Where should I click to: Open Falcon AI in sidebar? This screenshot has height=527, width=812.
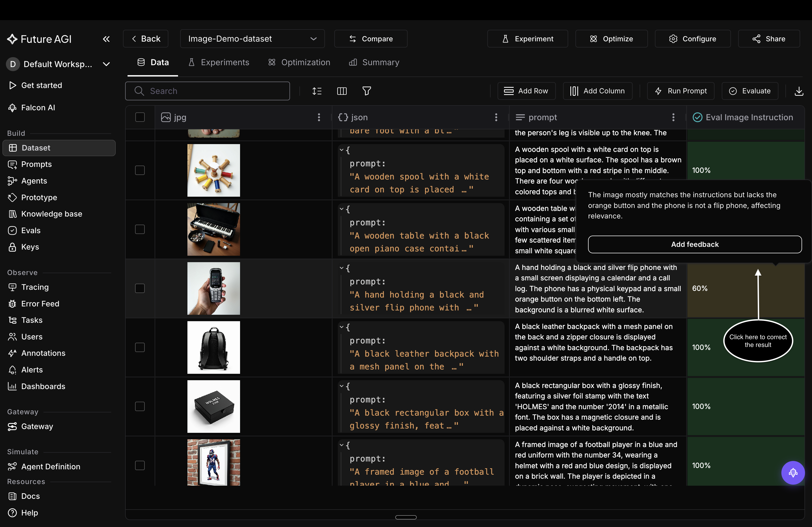pyautogui.click(x=59, y=108)
